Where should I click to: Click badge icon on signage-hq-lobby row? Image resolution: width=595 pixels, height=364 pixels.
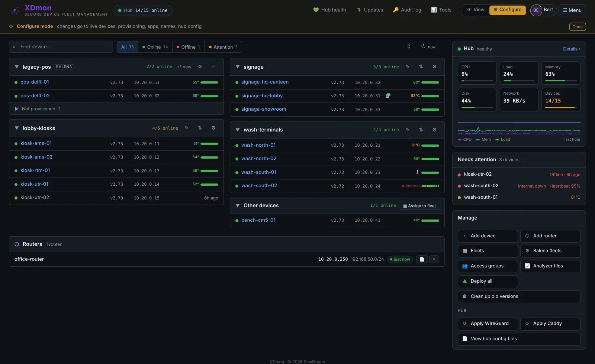[388, 96]
